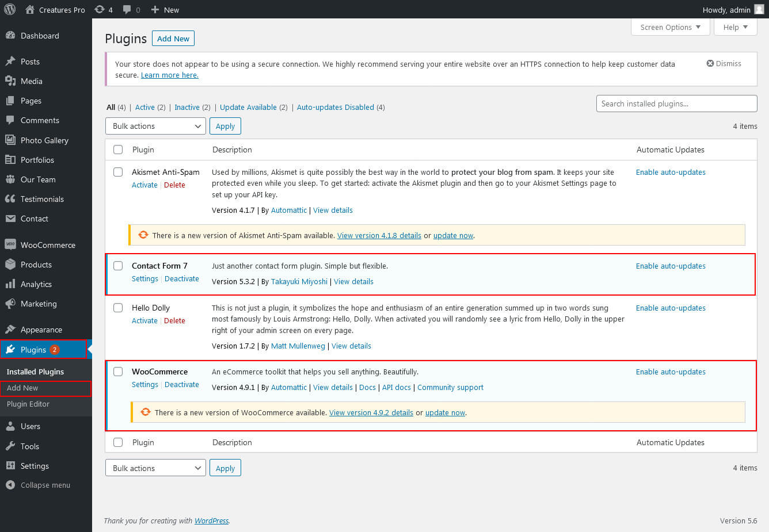Open WooCommerce Settings link

(x=145, y=384)
